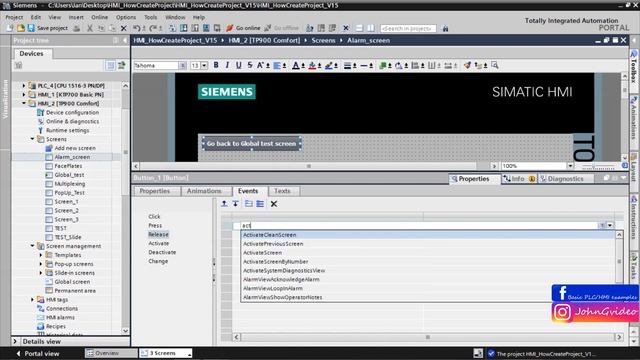Select the Press event
This screenshot has width=640, height=360.
(x=155, y=225)
